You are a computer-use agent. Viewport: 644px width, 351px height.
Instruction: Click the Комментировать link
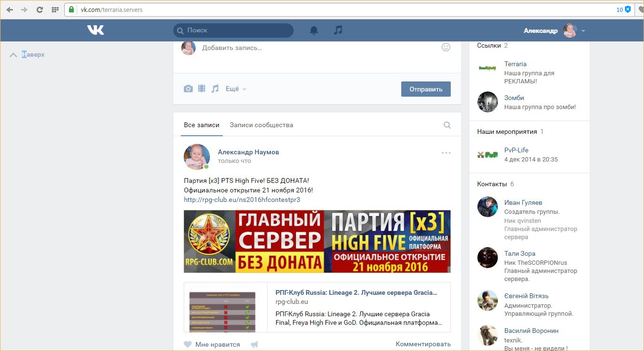[x=423, y=344]
